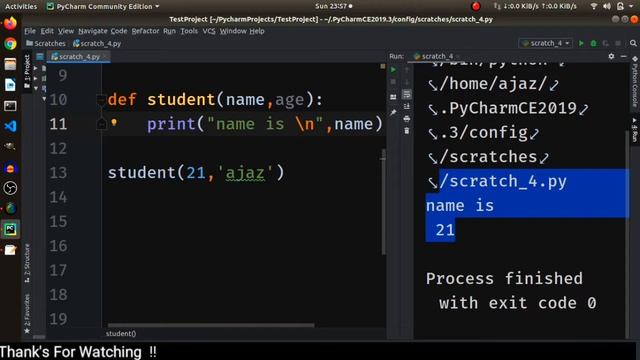The height and width of the screenshot is (360, 640).
Task: Click the intention lightbulb on line 11
Action: [114, 122]
